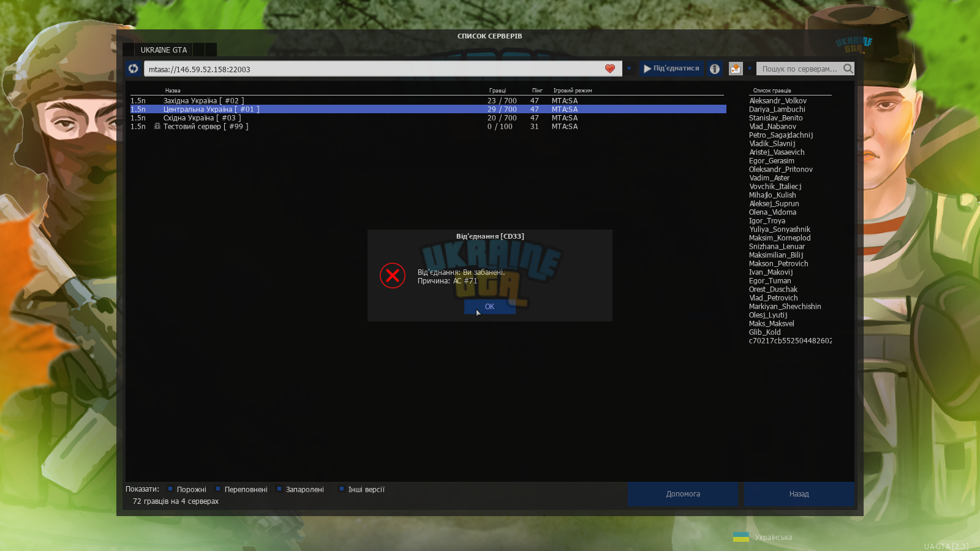The image size is (980, 551).
Task: Select player Aleksandr_Volkov in player list
Action: click(778, 101)
